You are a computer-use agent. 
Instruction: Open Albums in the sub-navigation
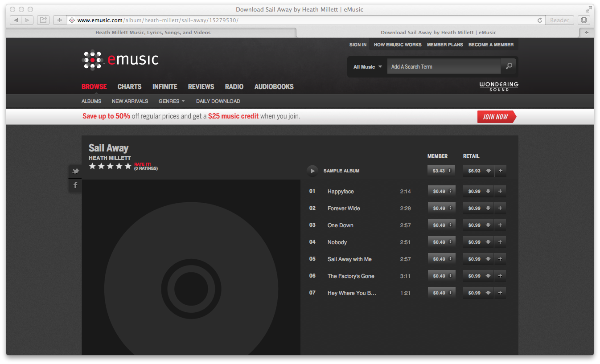coord(91,101)
